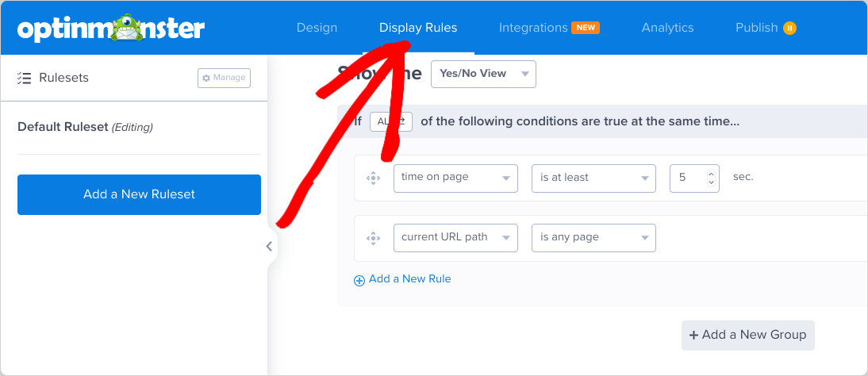Toggle the ALL/ANY conditions switch

(390, 121)
